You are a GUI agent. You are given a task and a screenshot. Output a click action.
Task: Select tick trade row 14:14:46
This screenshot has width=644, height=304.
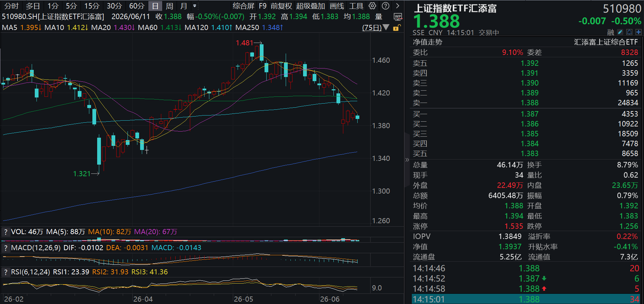(527, 268)
